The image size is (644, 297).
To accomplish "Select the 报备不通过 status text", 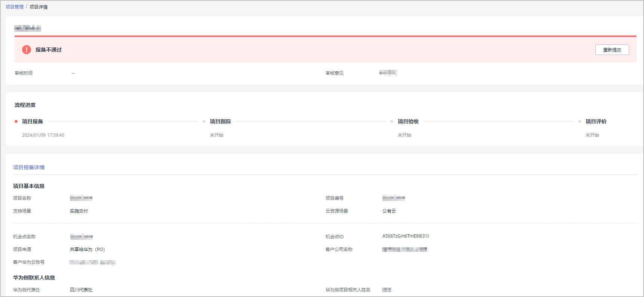I will 49,50.
